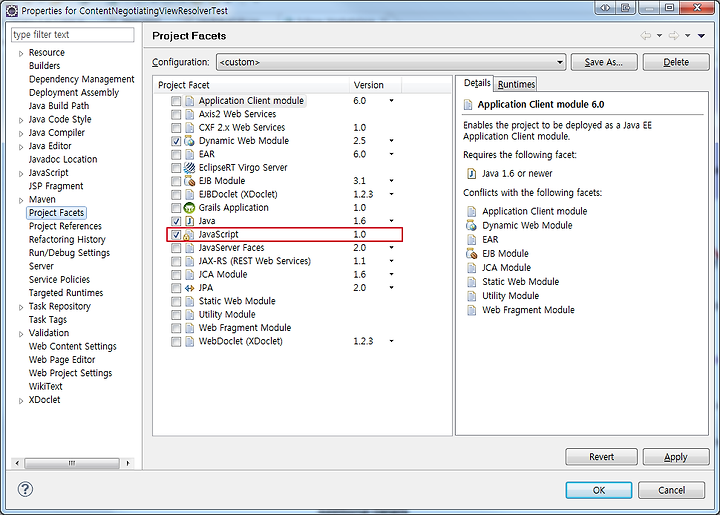Click the back navigation arrow icon
The image size is (720, 515).
646,35
